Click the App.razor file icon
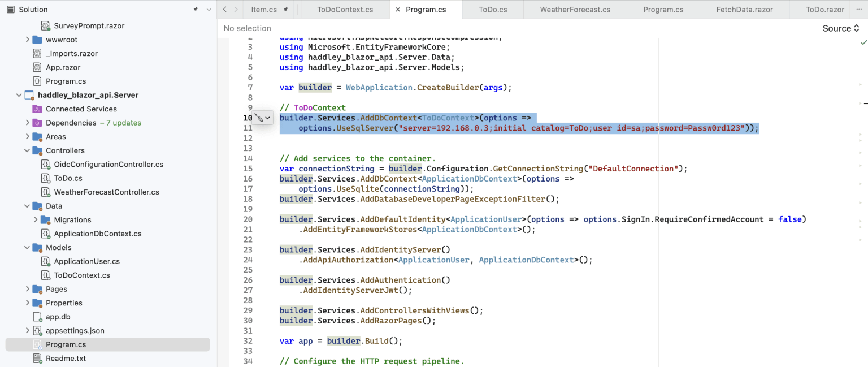Viewport: 868px width, 367px height. [37, 67]
